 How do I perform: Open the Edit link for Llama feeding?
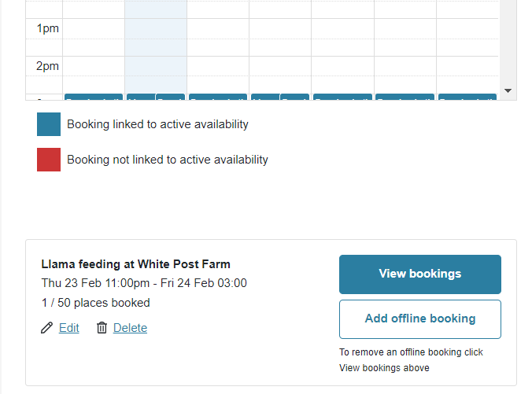click(69, 328)
